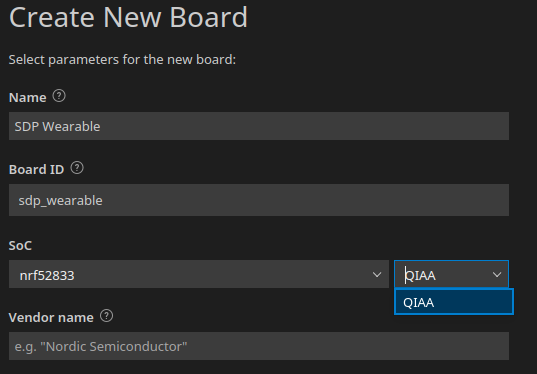The width and height of the screenshot is (537, 374).
Task: Choose QIAA from the open variant list
Action: (x=454, y=302)
